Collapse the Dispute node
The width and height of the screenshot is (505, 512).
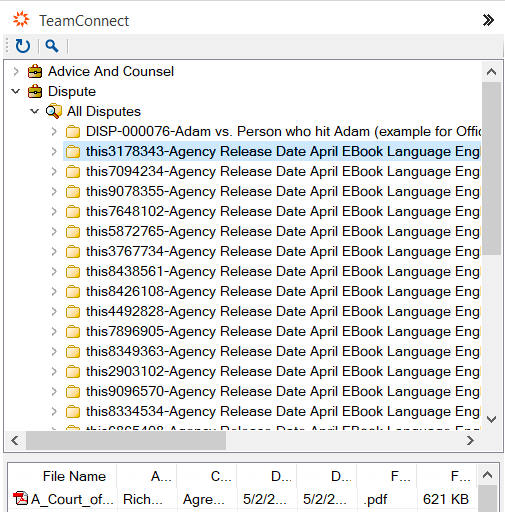[x=16, y=91]
